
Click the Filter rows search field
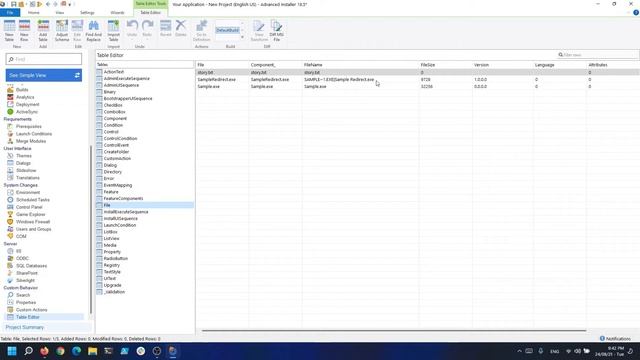[598, 55]
